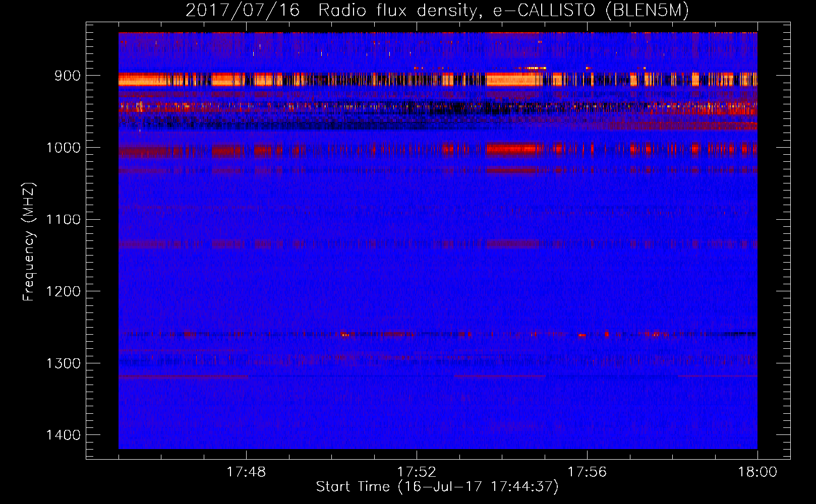The width and height of the screenshot is (816, 504).
Task: Click the 900 frequency tick label
Action: click(x=67, y=76)
